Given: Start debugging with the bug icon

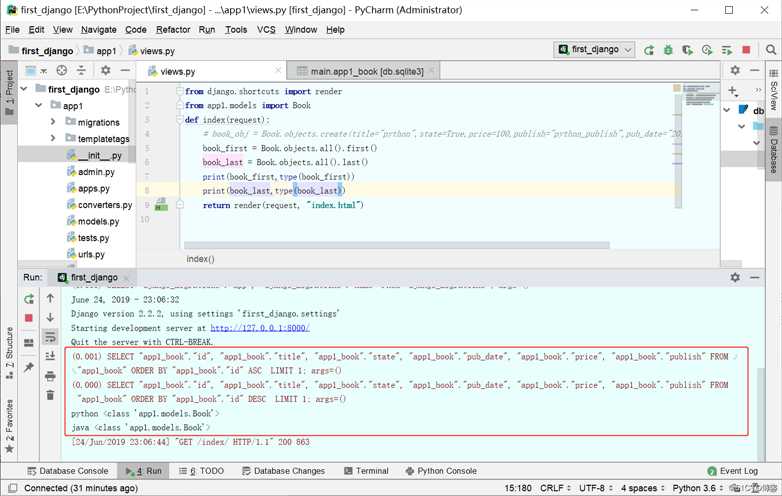Looking at the screenshot, I should pos(668,50).
